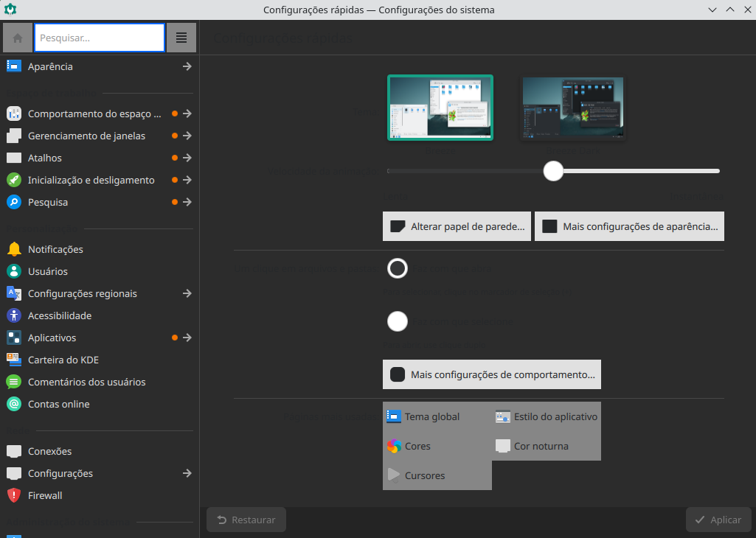Viewport: 756px width, 538px height.
Task: Click the Restaurar button
Action: [x=246, y=520]
